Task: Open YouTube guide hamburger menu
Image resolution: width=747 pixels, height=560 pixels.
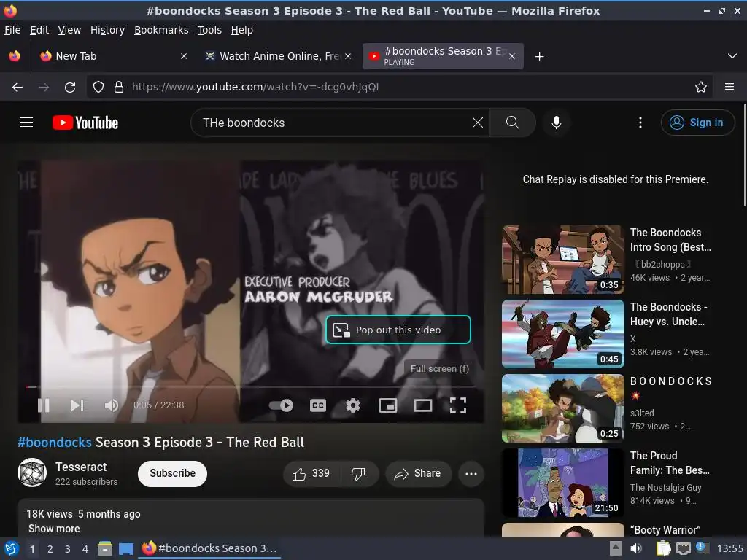Action: tap(26, 122)
